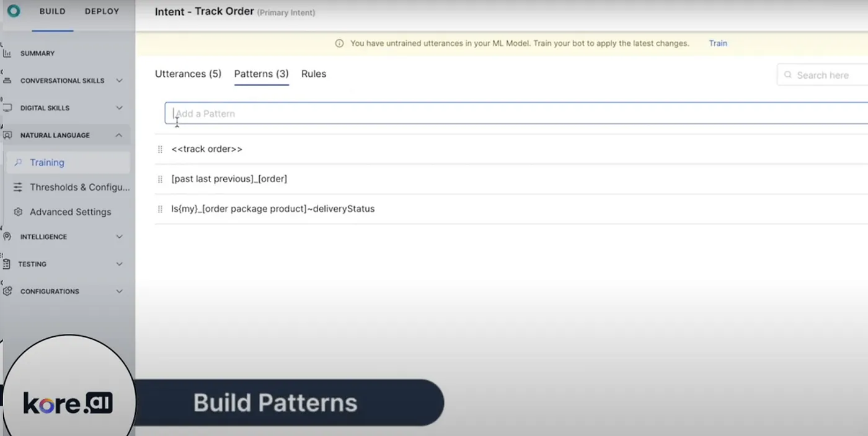Click the Natural Language sidebar icon
868x436 pixels.
click(7, 135)
